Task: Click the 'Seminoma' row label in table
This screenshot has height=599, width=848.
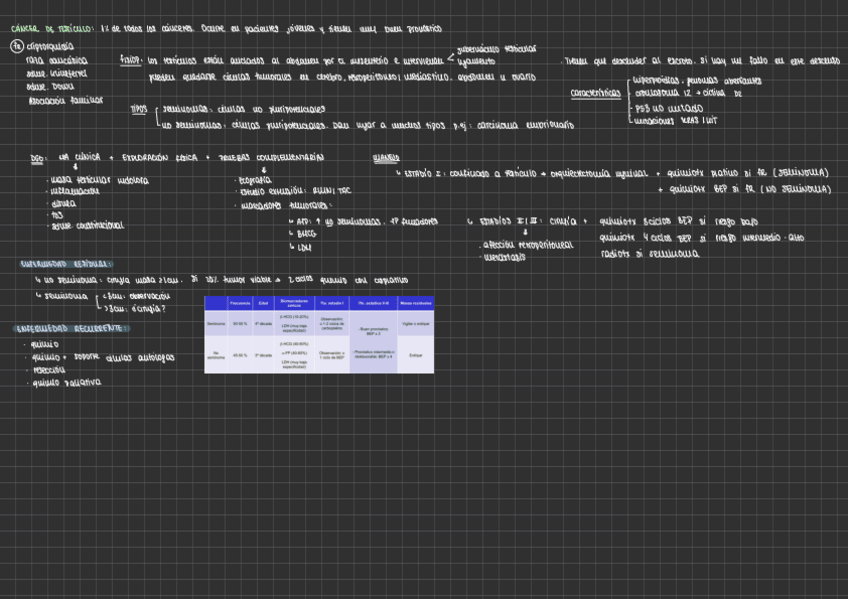Action: point(216,323)
